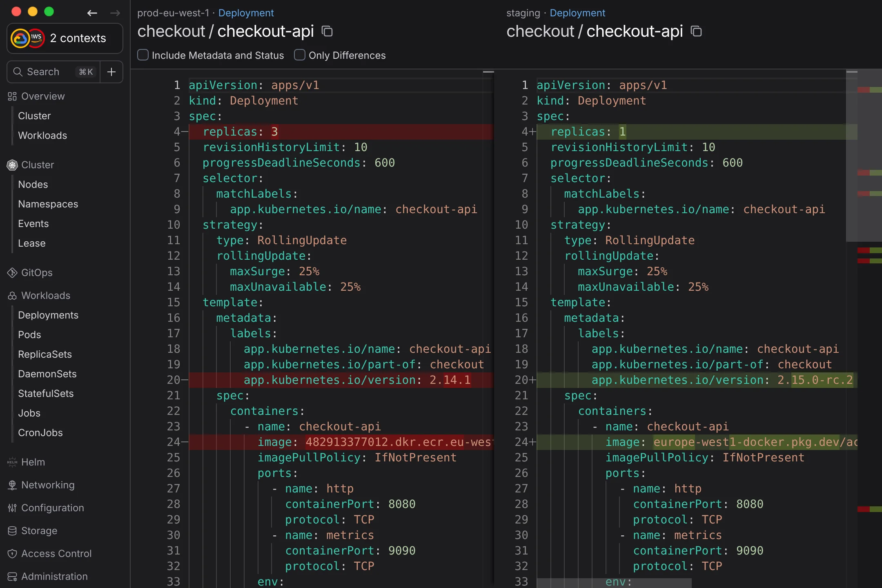882x588 pixels.
Task: Open CronJobs list
Action: 40,433
